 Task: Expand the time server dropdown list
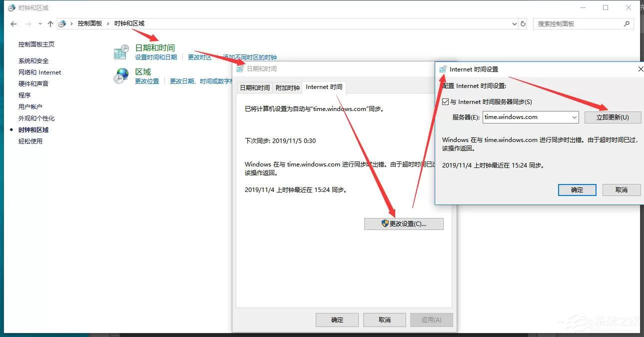tap(574, 117)
